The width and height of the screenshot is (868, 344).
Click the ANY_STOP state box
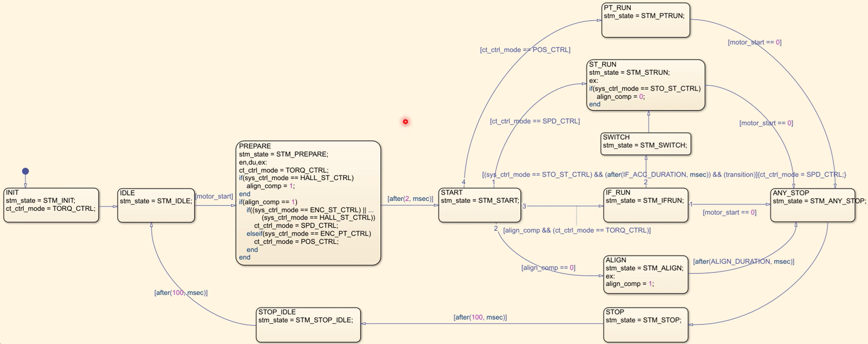[x=812, y=205]
